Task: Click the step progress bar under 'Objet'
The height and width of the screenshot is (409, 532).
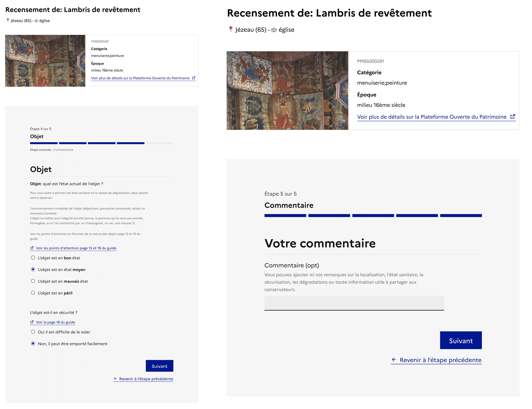Action: [x=102, y=143]
